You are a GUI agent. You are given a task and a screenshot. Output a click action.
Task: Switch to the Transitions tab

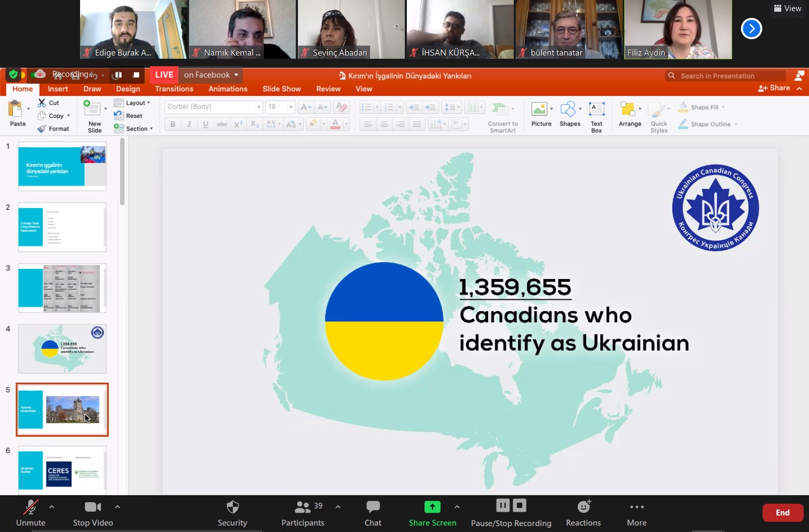[x=174, y=89]
